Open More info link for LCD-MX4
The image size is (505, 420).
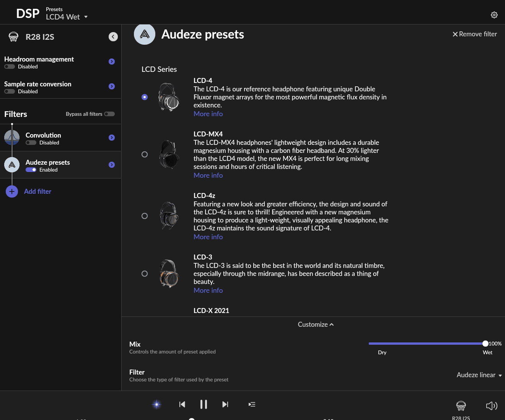tap(208, 175)
